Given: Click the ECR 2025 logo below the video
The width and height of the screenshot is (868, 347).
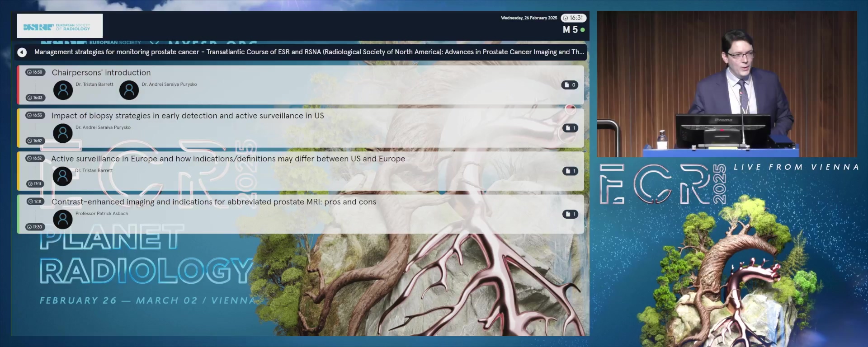Looking at the screenshot, I should [x=663, y=184].
